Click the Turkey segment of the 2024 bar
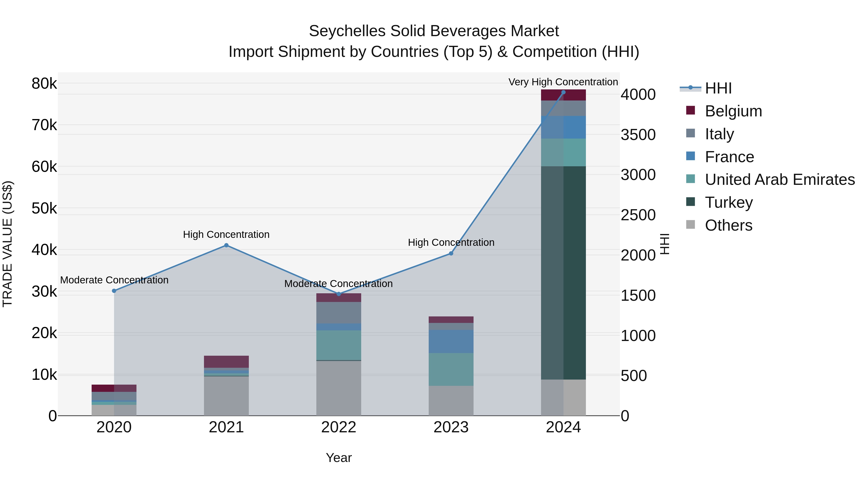The width and height of the screenshot is (868, 488). [563, 273]
